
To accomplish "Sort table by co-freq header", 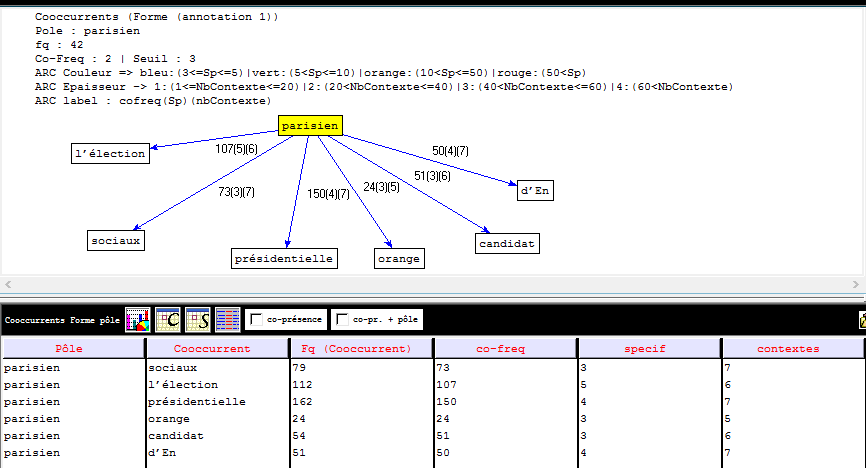I will click(505, 349).
